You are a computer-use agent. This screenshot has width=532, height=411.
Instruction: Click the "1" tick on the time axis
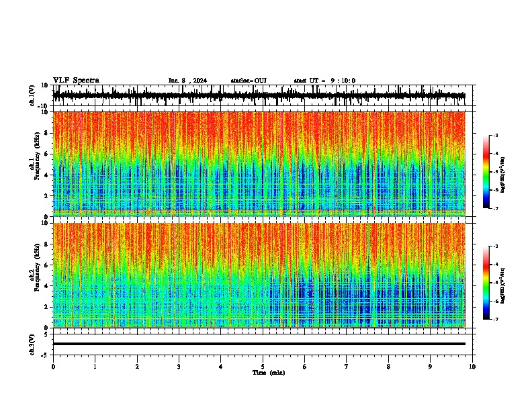click(95, 367)
